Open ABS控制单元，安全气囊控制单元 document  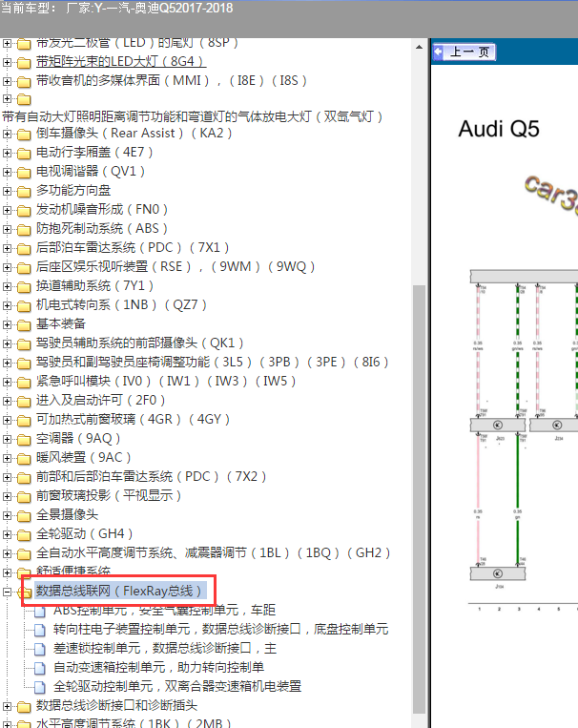164,610
